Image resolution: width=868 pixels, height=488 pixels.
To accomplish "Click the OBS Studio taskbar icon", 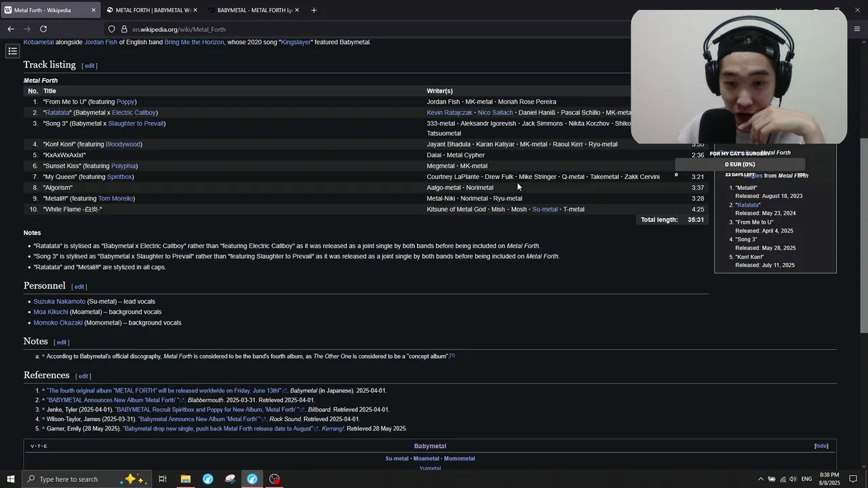I will (x=274, y=479).
